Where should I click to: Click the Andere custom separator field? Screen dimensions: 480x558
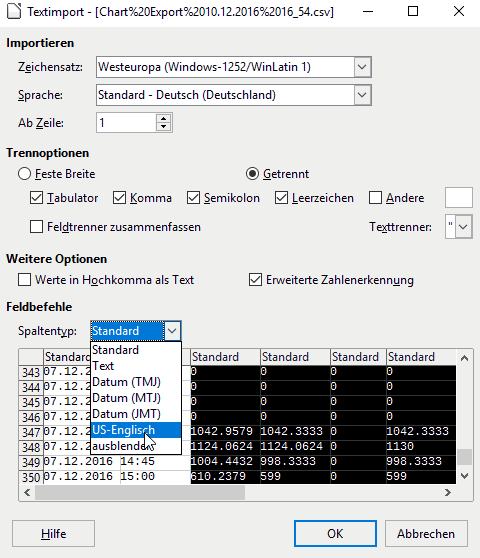459,198
